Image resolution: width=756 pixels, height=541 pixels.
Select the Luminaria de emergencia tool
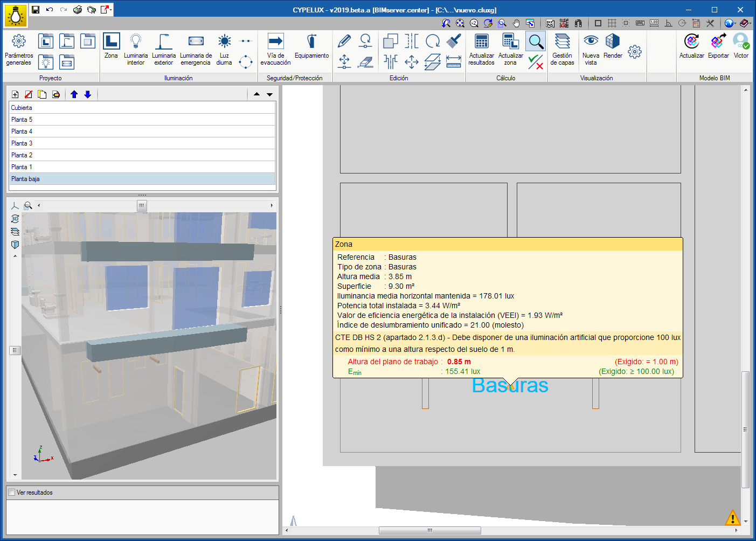coord(196,50)
